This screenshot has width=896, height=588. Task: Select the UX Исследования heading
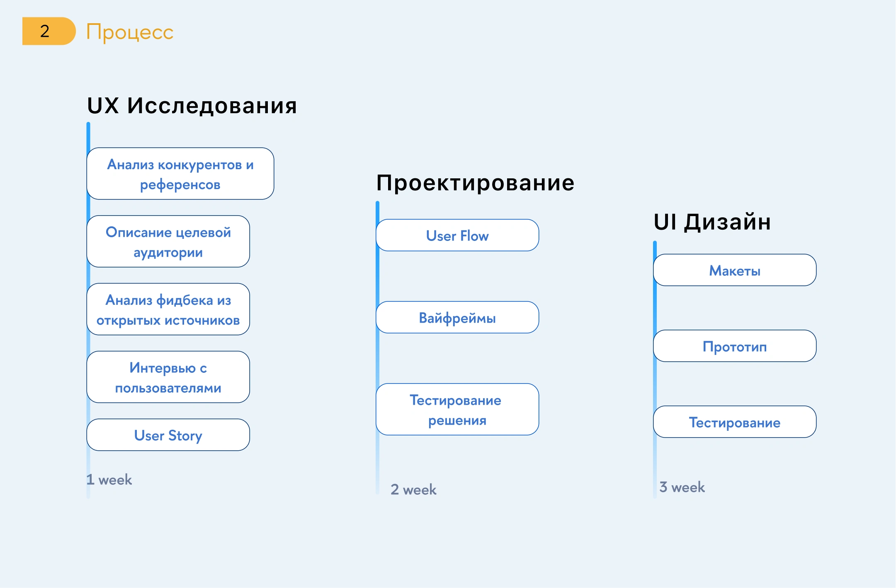(x=192, y=106)
